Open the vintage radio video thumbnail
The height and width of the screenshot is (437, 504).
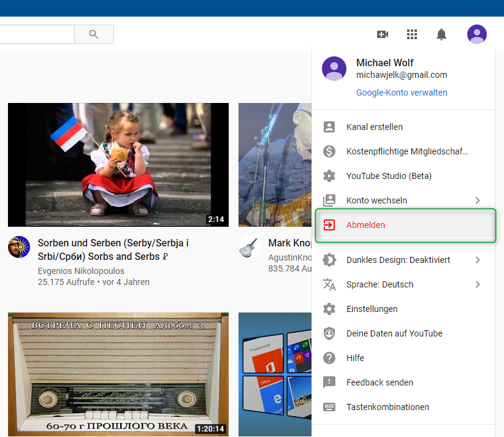[x=118, y=374]
